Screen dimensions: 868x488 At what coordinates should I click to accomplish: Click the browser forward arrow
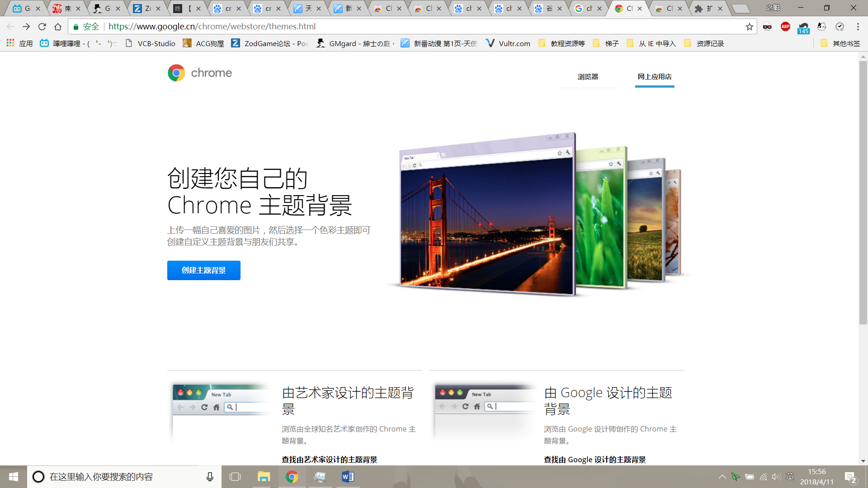[x=26, y=27]
